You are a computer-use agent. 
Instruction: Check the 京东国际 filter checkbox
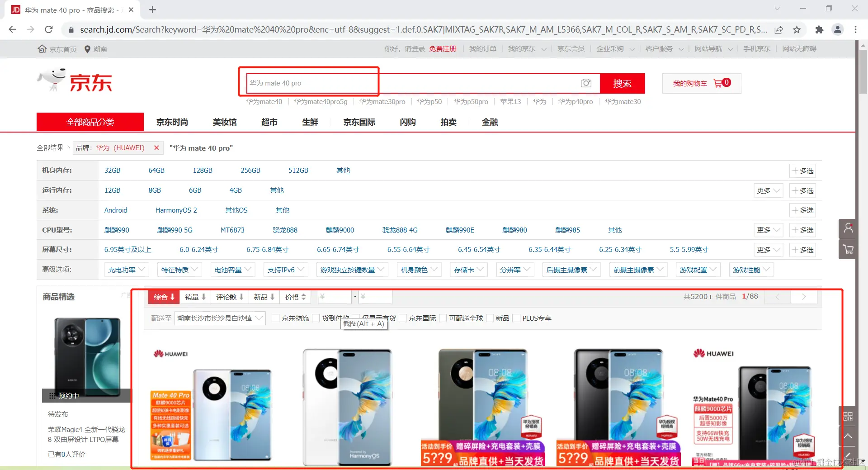click(x=402, y=318)
